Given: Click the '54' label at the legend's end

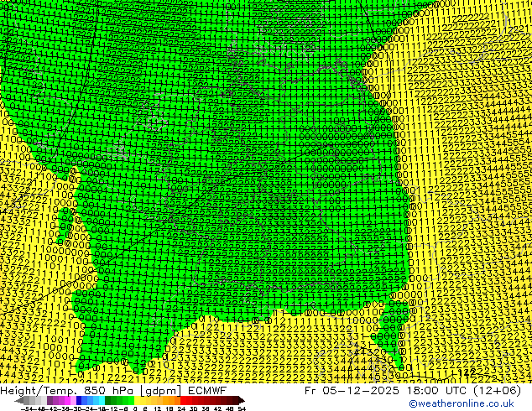Looking at the screenshot, I should 242,408.
